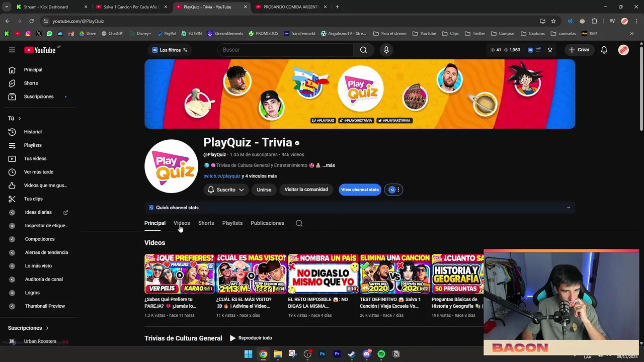Open Los filtros toggle in the header
644x362 pixels.
point(169,50)
